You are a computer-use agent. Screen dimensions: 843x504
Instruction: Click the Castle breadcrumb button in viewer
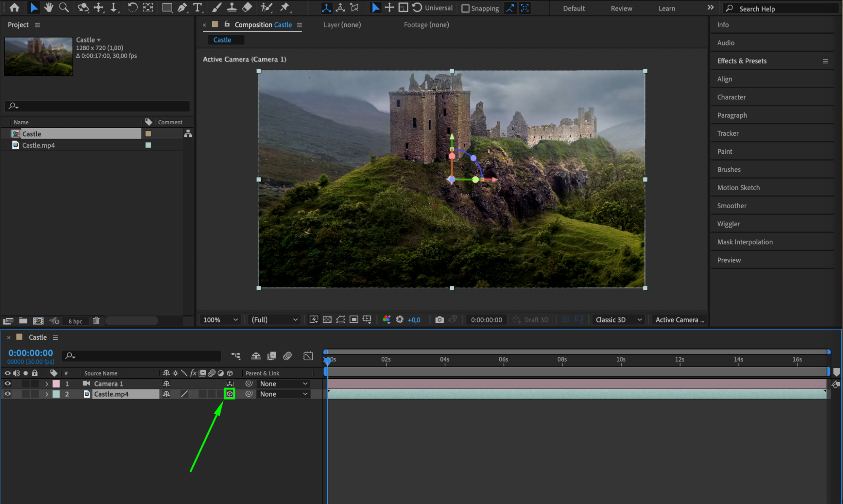tap(222, 40)
